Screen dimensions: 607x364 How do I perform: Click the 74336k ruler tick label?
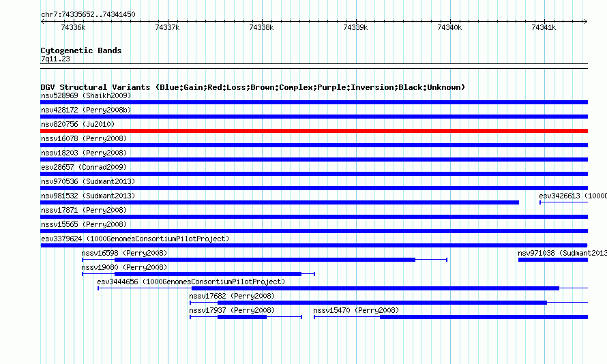pos(73,27)
